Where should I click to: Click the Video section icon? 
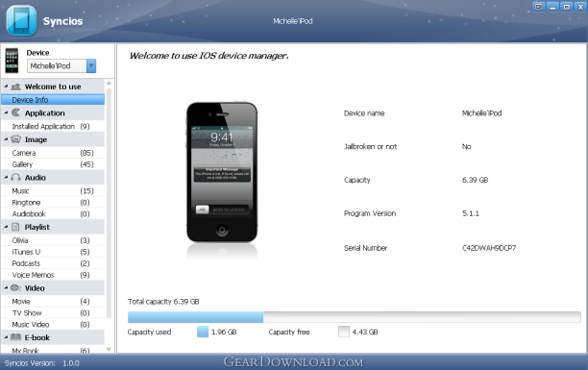15,287
